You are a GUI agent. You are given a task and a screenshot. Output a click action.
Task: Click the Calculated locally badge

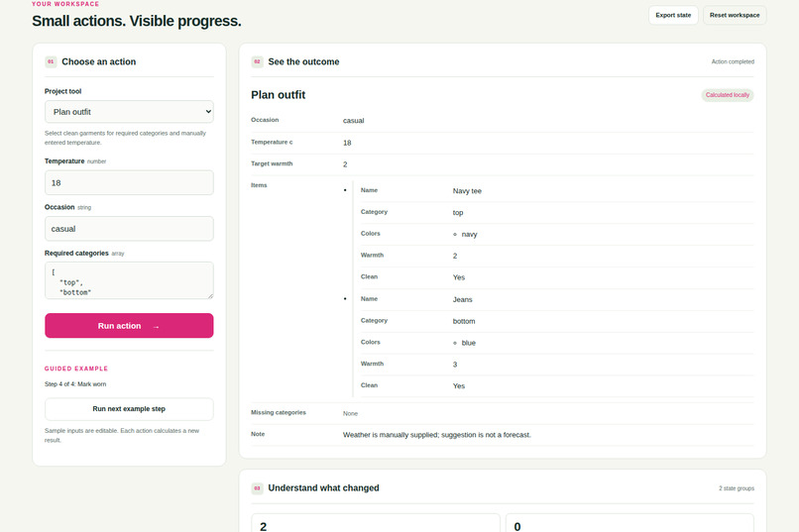pyautogui.click(x=728, y=95)
